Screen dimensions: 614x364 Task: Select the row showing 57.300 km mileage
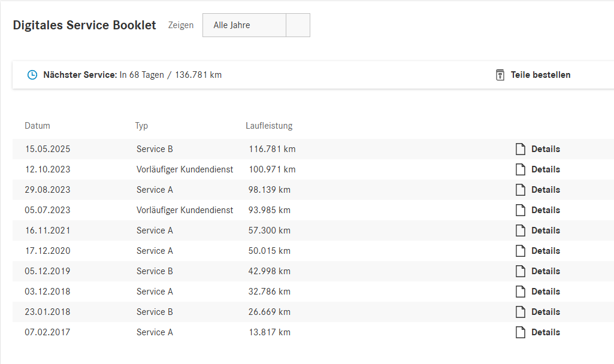click(x=313, y=230)
